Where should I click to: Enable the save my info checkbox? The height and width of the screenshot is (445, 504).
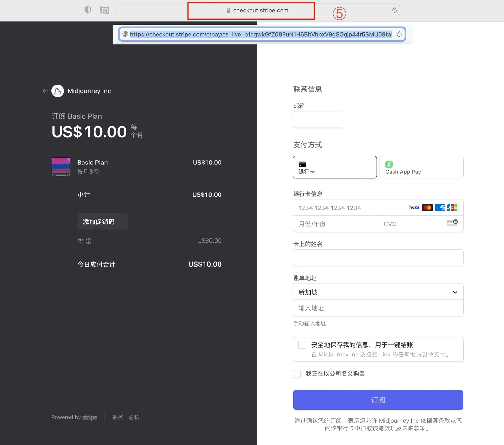(302, 345)
